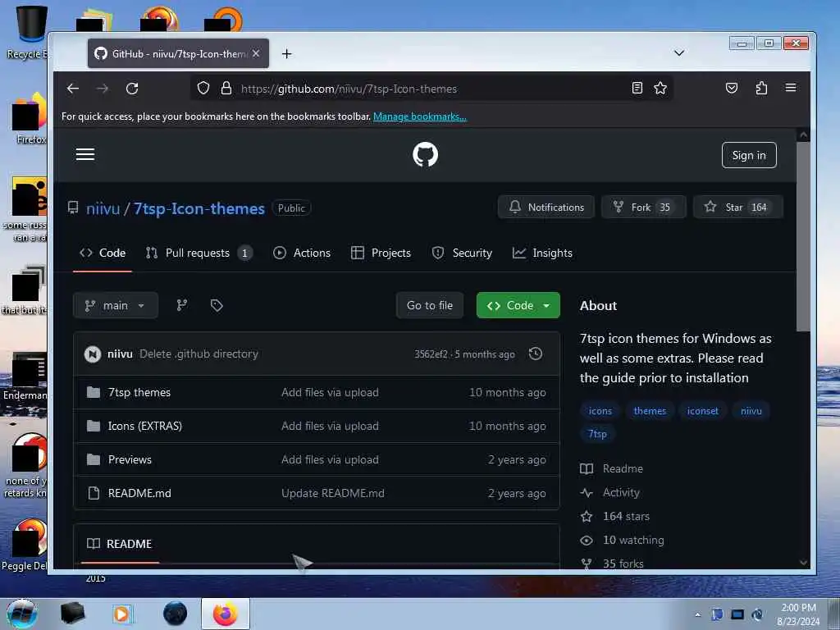
Task: Open the Actions tab
Action: [x=302, y=253]
